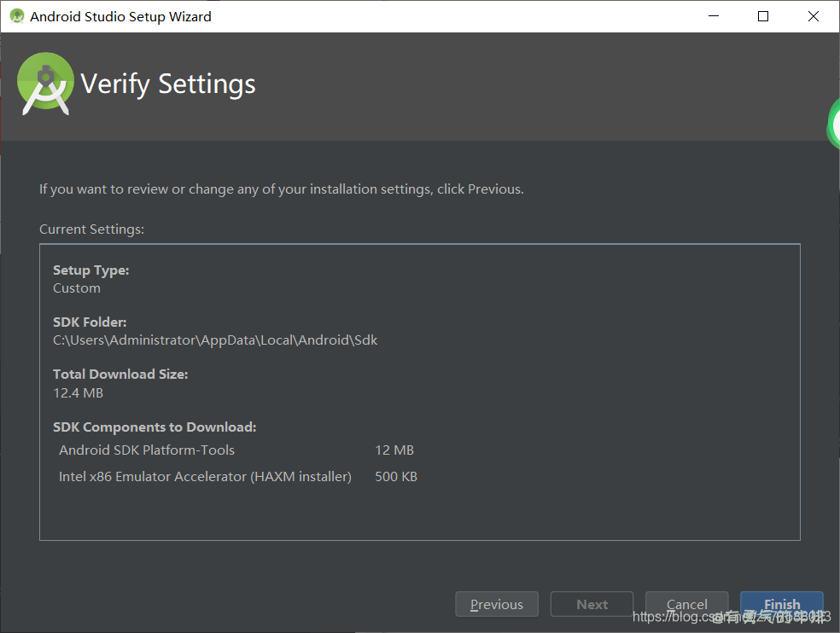Click the review installation settings instruction text
Screen dimensions: 840x633
coord(281,189)
